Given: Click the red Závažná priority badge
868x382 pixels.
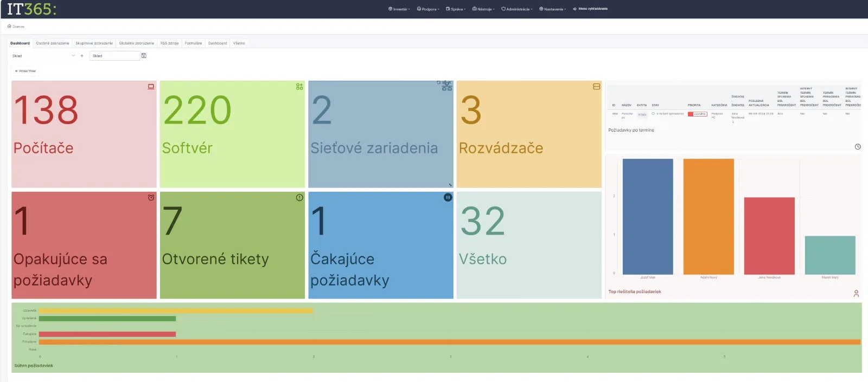Looking at the screenshot, I should (x=697, y=114).
